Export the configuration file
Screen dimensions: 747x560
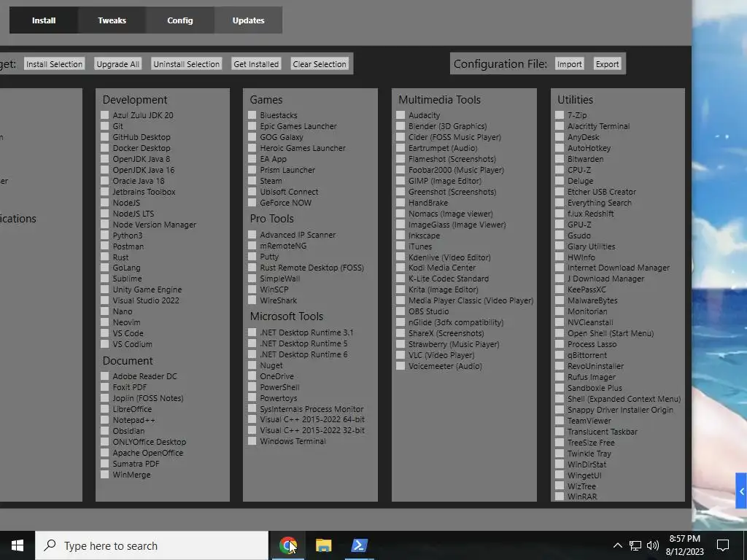[x=608, y=64]
